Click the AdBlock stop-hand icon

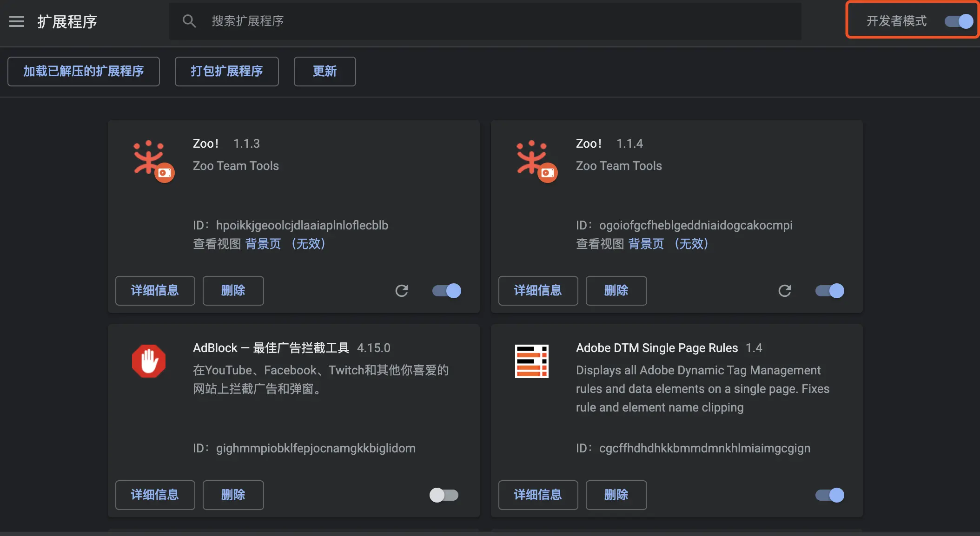(x=148, y=361)
